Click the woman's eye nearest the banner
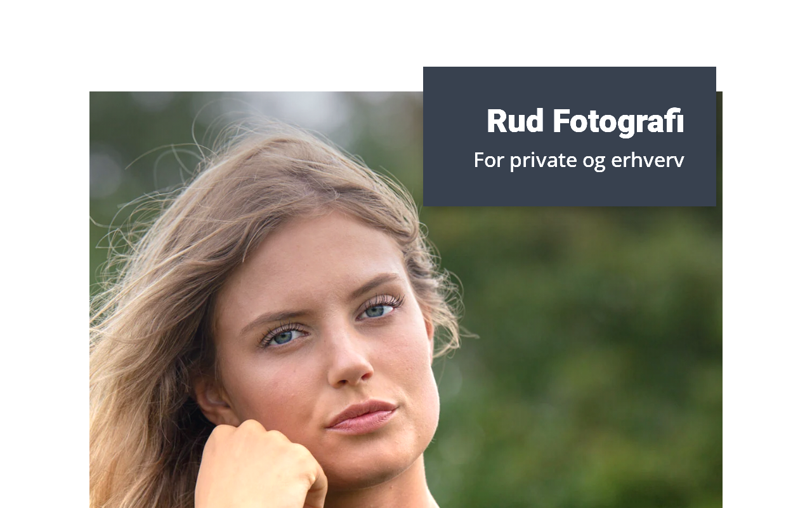812x508 pixels. (x=379, y=309)
